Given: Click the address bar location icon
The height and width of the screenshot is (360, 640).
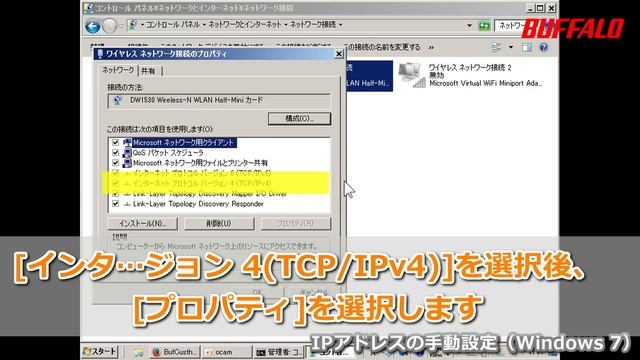Looking at the screenshot, I should (132, 25).
